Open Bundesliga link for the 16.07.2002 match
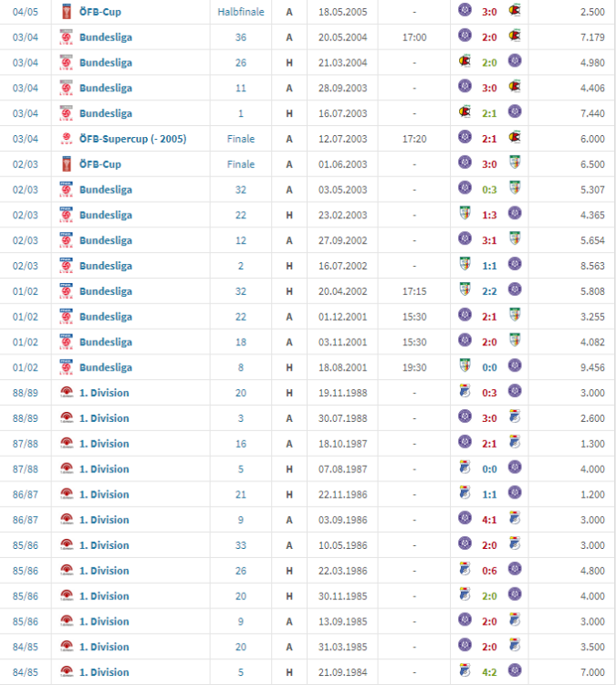This screenshot has height=685, width=616. click(x=105, y=266)
